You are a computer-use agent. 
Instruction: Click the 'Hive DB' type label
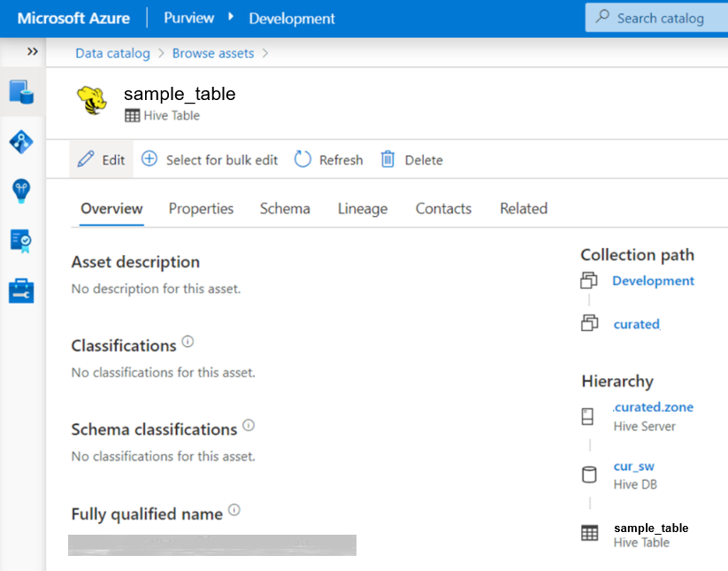(635, 484)
